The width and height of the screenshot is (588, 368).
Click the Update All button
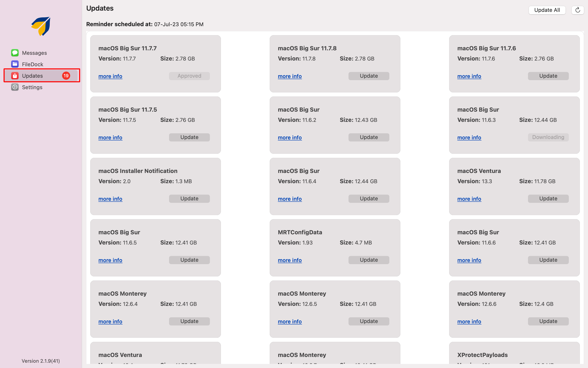click(547, 10)
